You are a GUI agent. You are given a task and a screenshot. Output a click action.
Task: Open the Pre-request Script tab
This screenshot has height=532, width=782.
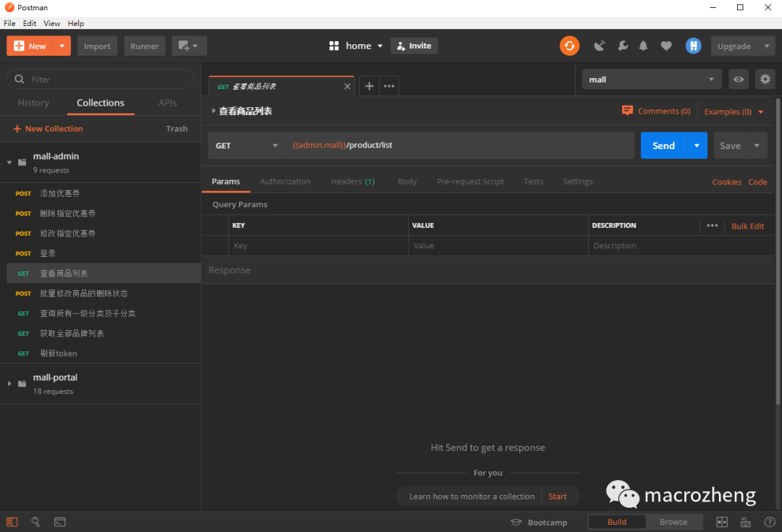[471, 182]
